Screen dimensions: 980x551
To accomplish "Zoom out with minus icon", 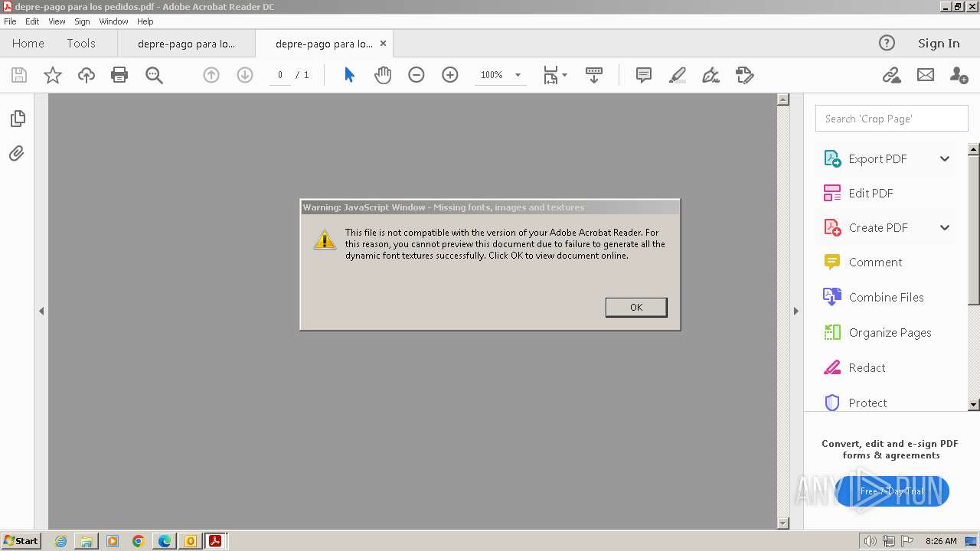I will point(416,75).
